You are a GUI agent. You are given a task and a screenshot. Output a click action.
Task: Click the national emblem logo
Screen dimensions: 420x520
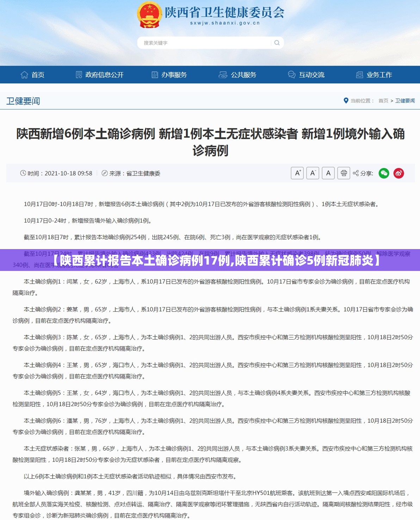(x=149, y=15)
